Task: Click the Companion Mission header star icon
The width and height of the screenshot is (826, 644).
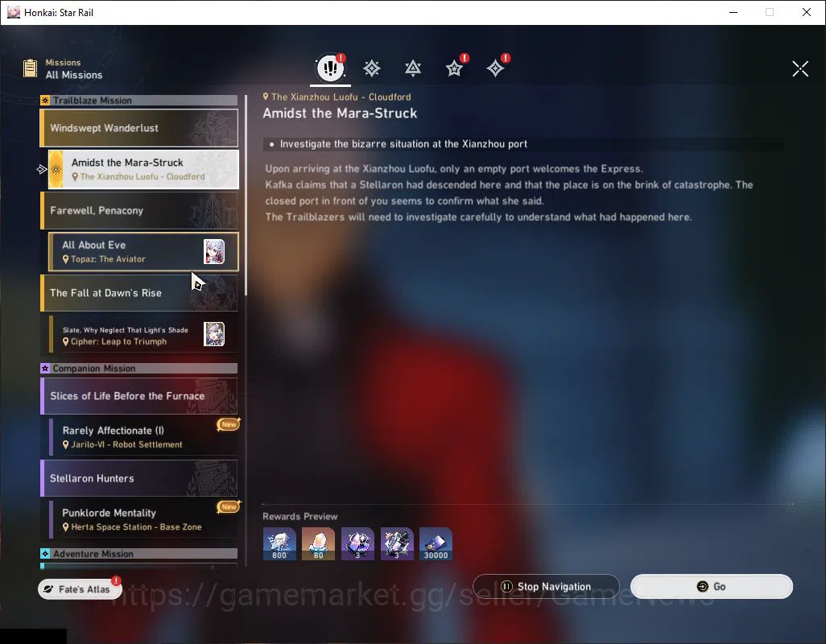Action: (x=45, y=368)
